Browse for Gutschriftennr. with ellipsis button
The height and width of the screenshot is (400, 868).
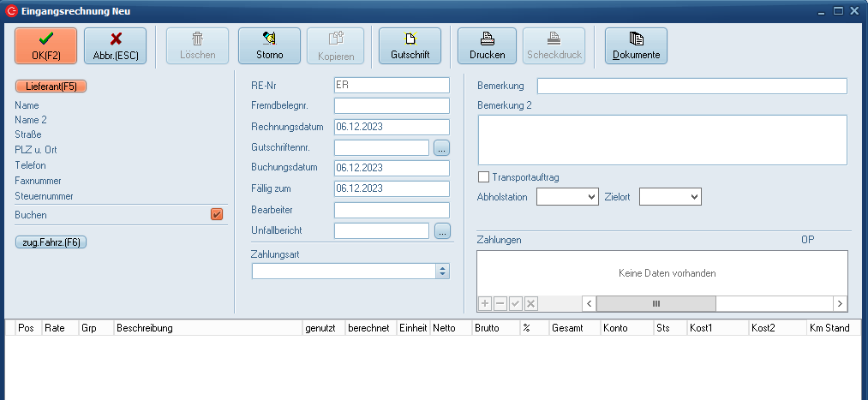pyautogui.click(x=441, y=147)
